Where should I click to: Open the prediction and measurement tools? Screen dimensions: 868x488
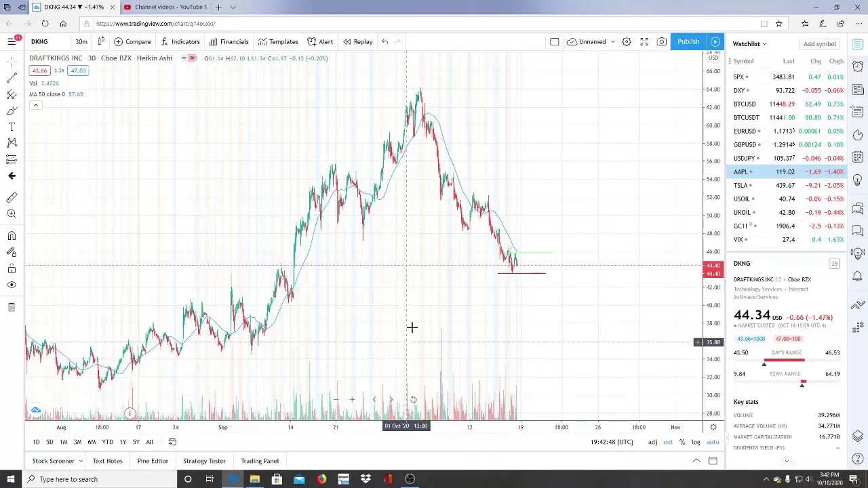[12, 159]
